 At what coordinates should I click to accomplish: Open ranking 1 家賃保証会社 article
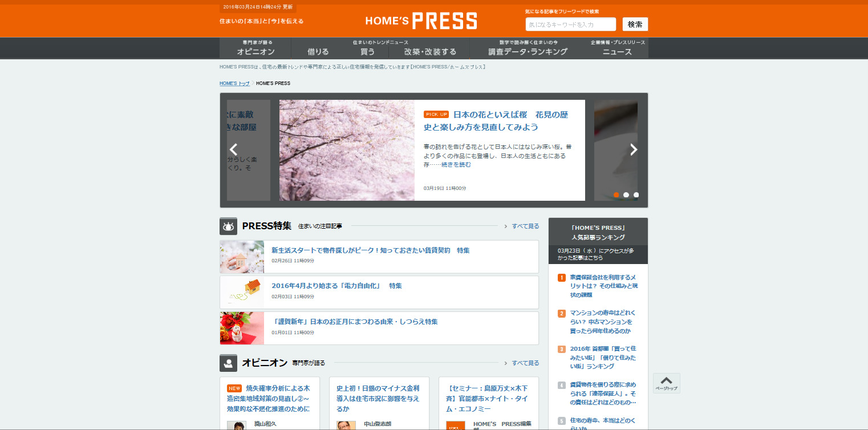pyautogui.click(x=604, y=286)
